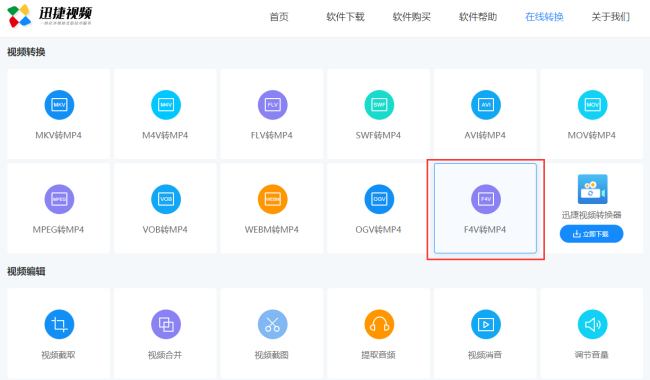Open the VOB to MP4 icon
Image resolution: width=650 pixels, height=380 pixels.
166,199
